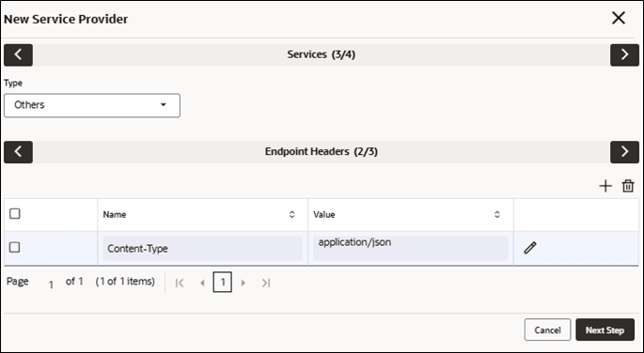Click next Endpoint Headers arrow
The image size is (644, 353).
(624, 152)
